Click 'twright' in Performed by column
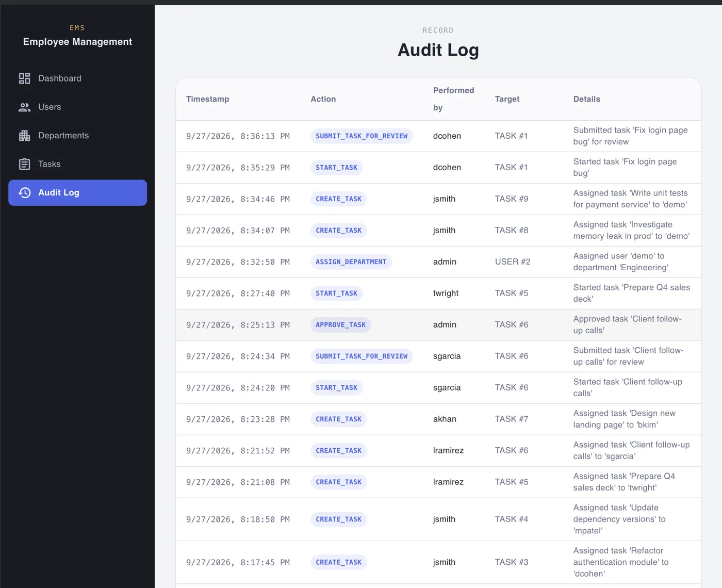Screen dimensions: 722x588 [446, 293]
